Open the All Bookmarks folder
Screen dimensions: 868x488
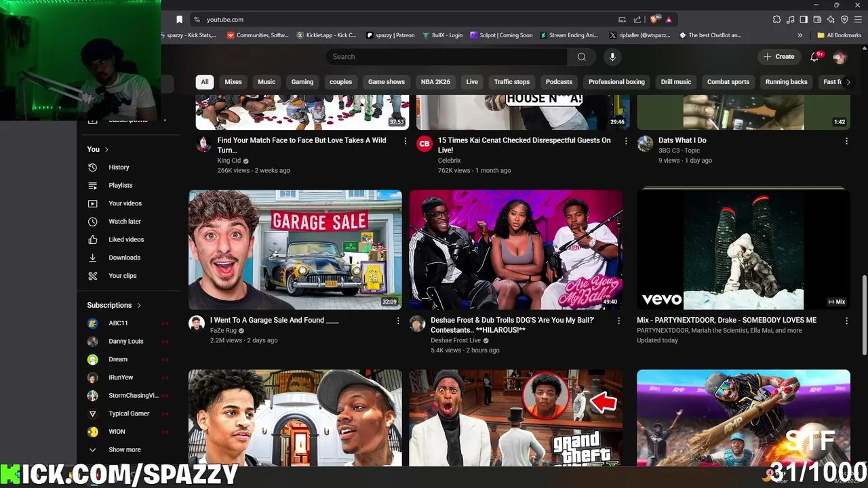point(840,35)
